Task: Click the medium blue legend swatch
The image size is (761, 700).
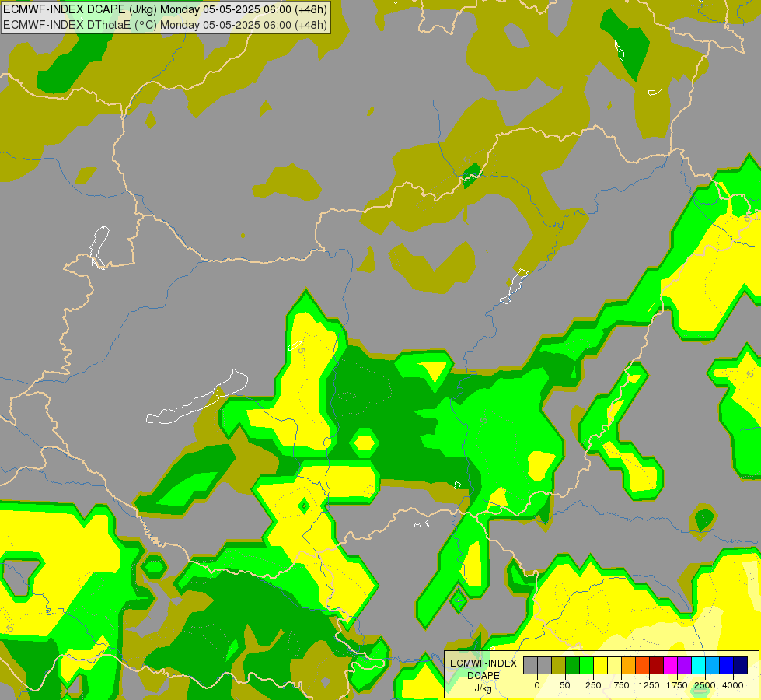Action: coord(727,665)
